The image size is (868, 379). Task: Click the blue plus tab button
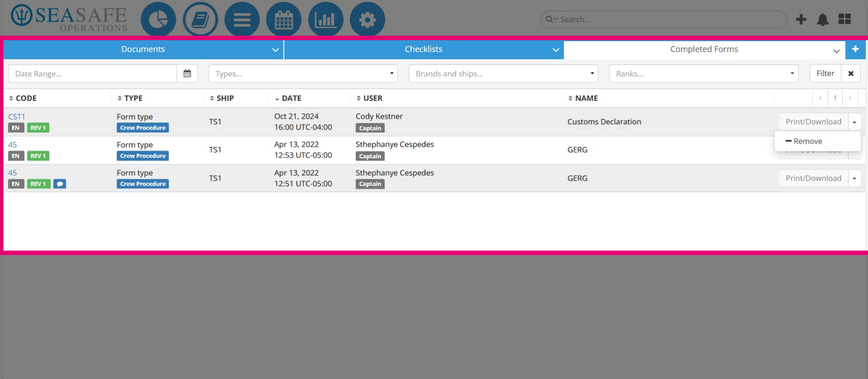[x=855, y=49]
